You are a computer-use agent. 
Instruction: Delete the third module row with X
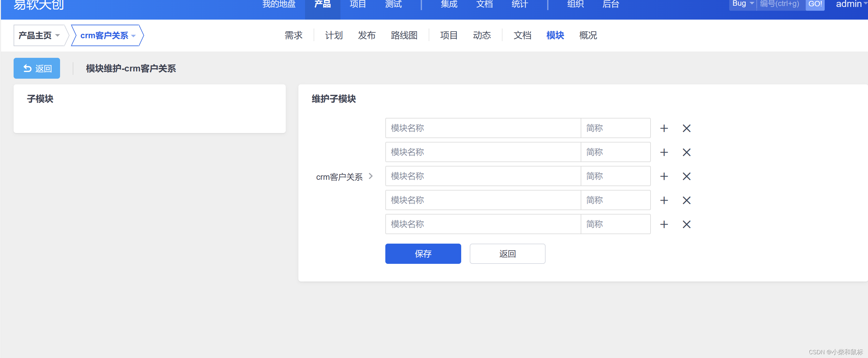[686, 176]
